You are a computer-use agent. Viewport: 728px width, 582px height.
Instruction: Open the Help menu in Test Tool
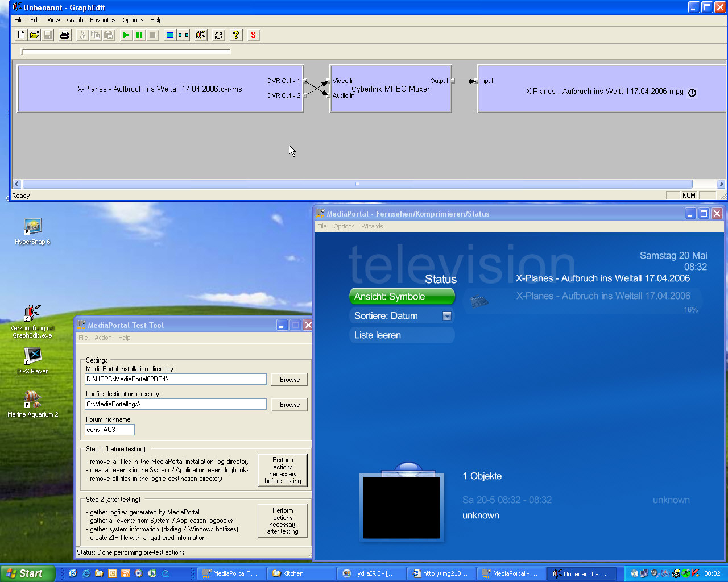pyautogui.click(x=124, y=338)
